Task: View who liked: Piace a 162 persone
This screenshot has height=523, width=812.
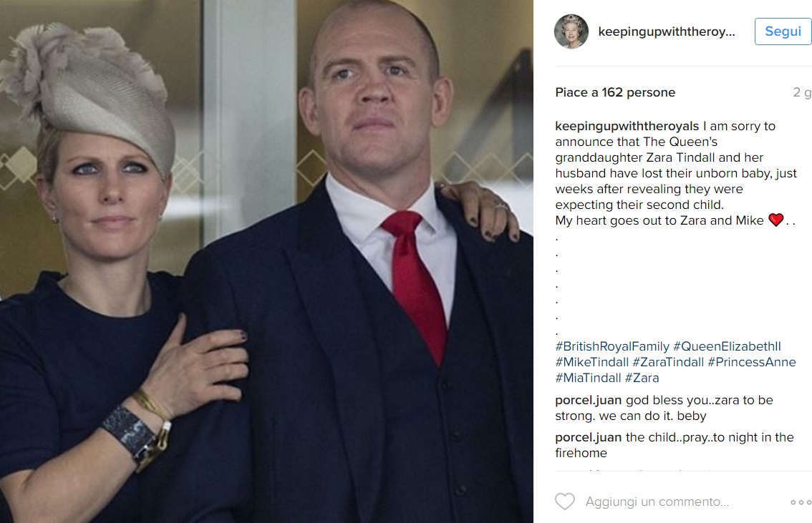Action: [615, 92]
